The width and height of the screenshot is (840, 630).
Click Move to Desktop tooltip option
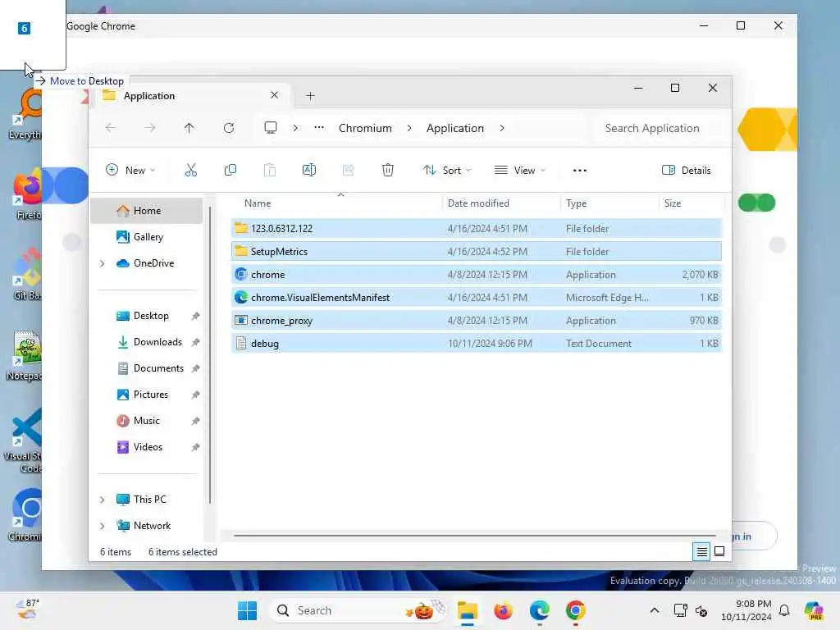pyautogui.click(x=80, y=81)
